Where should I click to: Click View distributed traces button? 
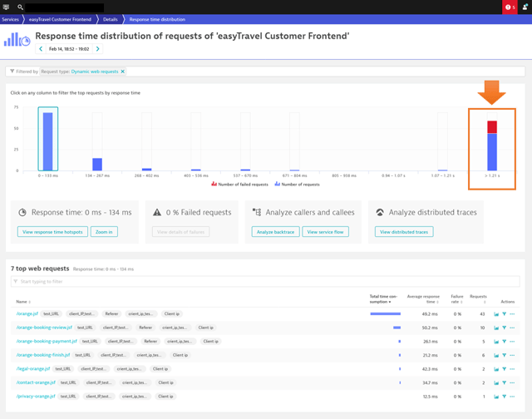(x=404, y=232)
